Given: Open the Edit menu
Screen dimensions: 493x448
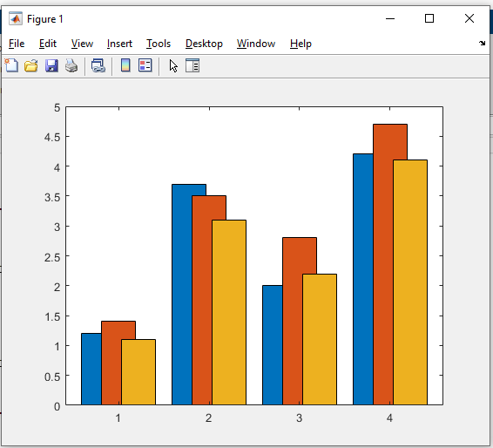Looking at the screenshot, I should coord(48,44).
